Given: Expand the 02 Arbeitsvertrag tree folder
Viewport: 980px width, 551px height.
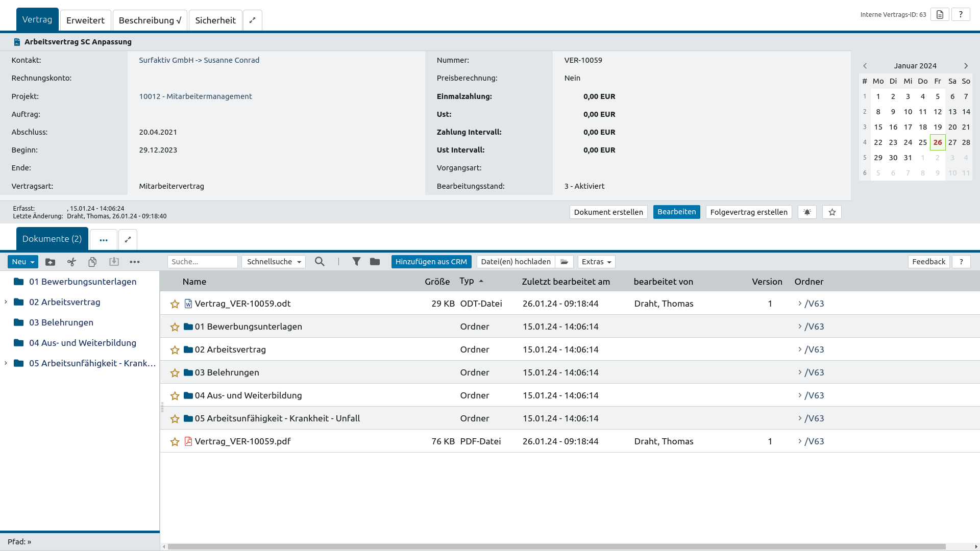Looking at the screenshot, I should (x=6, y=302).
